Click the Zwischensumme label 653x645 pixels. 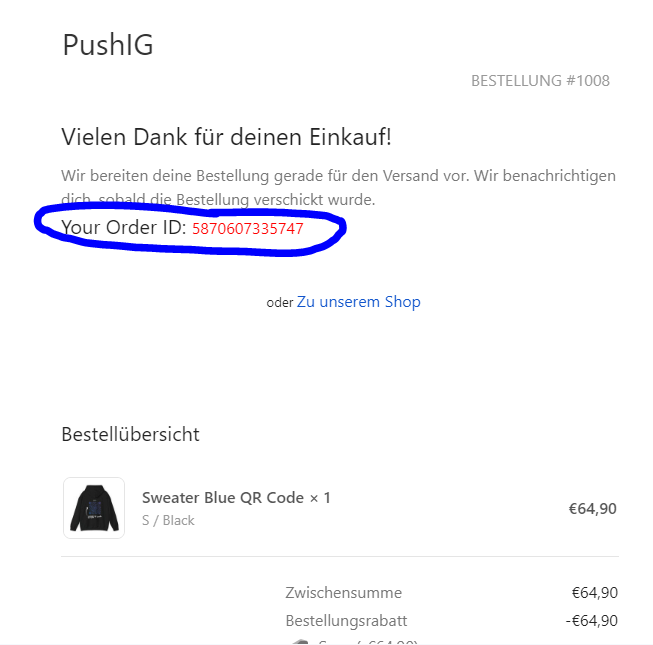[344, 593]
